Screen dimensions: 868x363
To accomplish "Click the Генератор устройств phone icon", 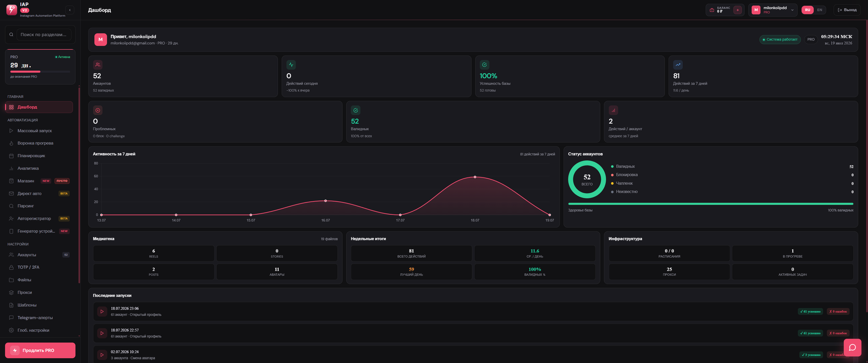I will [x=11, y=231].
